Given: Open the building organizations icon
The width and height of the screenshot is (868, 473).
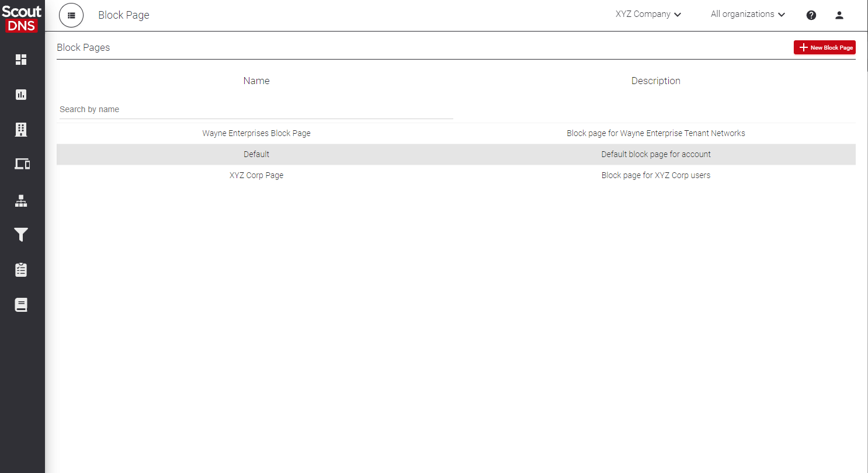Looking at the screenshot, I should [x=22, y=130].
